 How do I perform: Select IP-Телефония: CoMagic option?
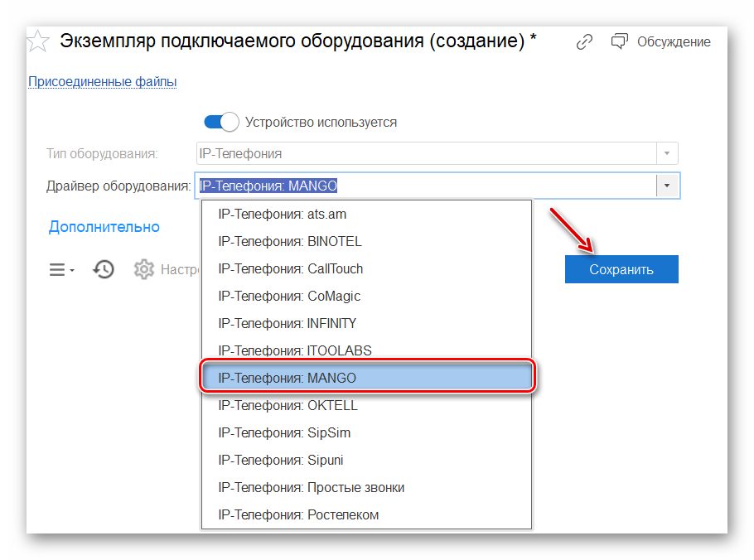pyautogui.click(x=366, y=296)
